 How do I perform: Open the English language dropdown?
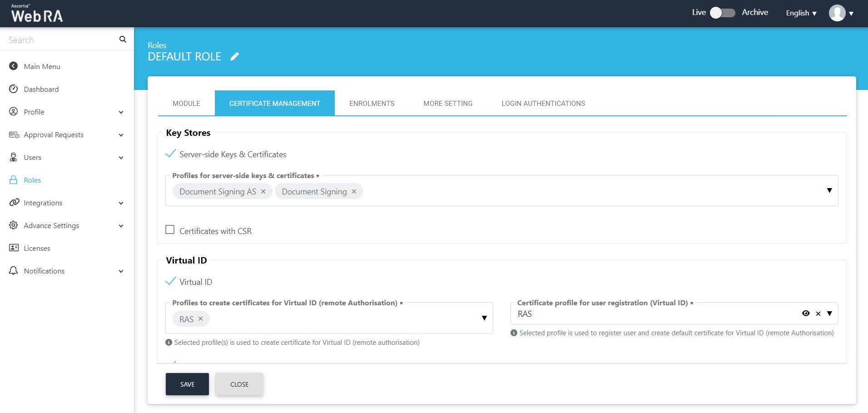801,13
